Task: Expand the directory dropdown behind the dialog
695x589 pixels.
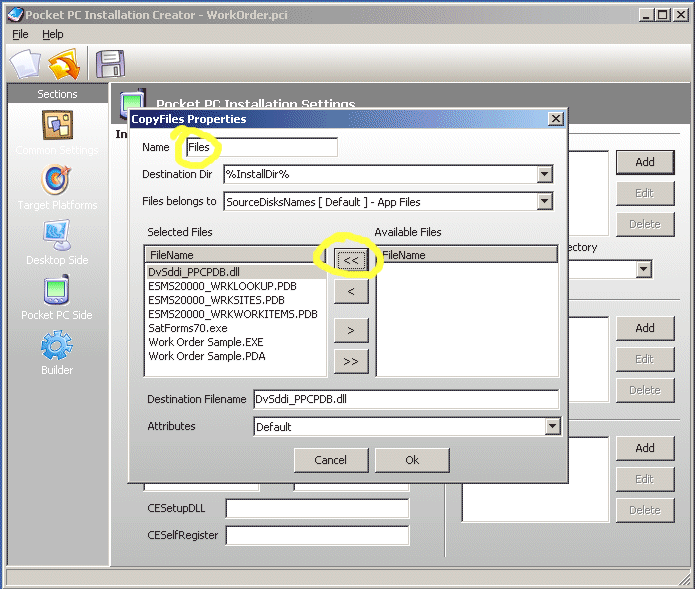Action: 644,269
